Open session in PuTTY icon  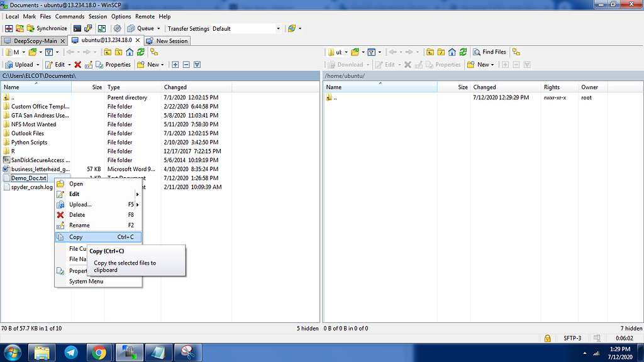pyautogui.click(x=88, y=28)
